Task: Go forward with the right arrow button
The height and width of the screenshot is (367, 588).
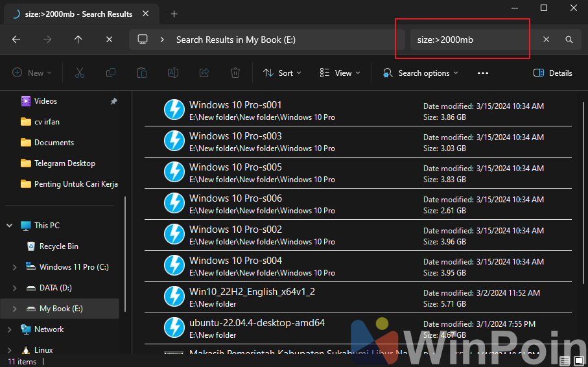Action: pos(47,40)
